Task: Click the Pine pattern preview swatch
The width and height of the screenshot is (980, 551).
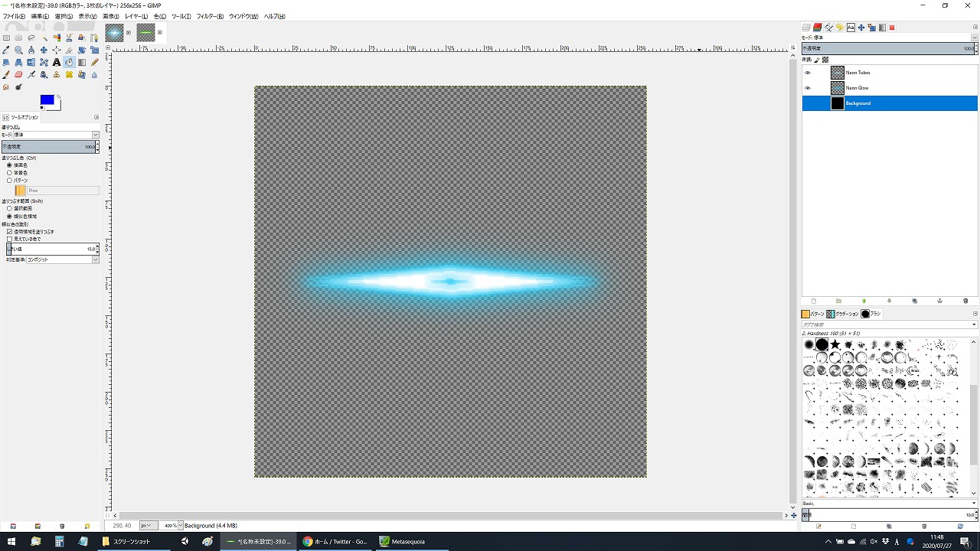Action: coord(21,190)
